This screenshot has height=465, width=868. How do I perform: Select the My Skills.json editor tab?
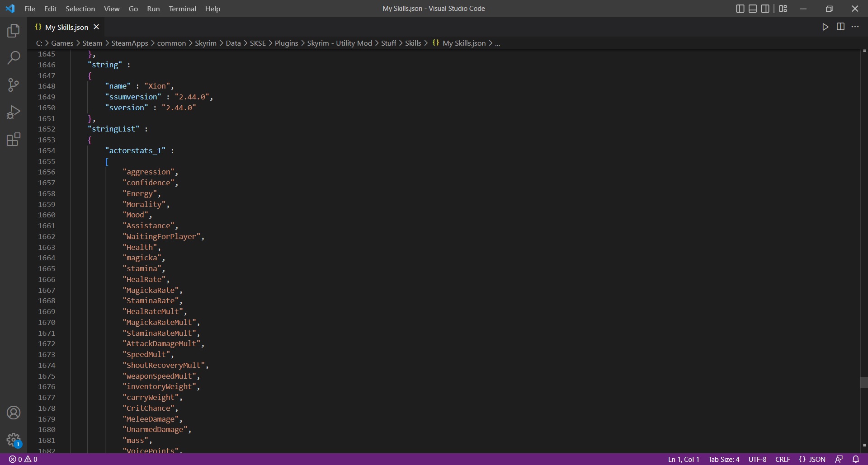click(66, 27)
